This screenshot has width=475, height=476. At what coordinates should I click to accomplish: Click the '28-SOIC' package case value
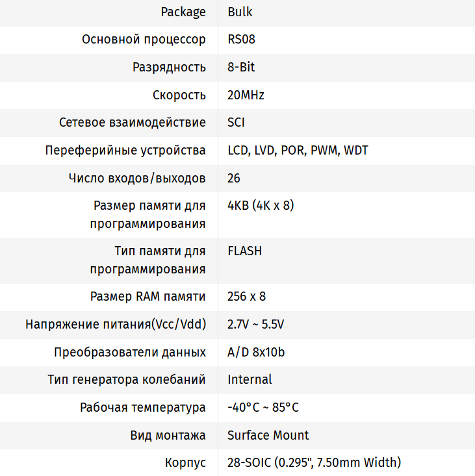tap(314, 463)
